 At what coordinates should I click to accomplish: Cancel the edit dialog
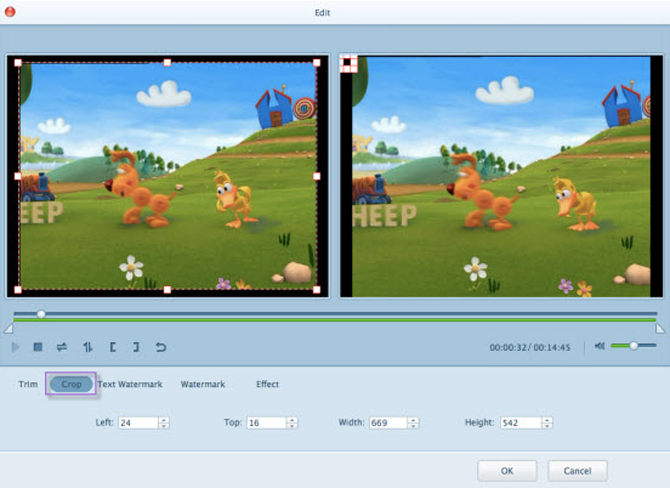point(577,470)
